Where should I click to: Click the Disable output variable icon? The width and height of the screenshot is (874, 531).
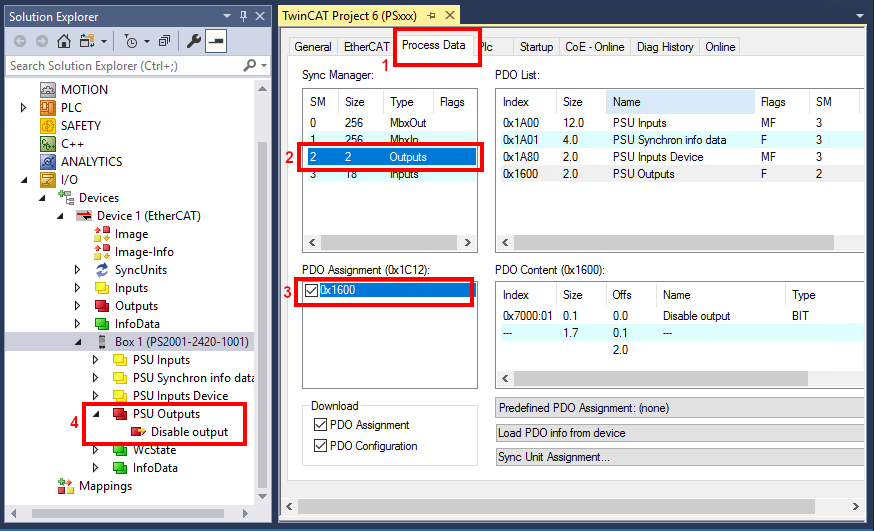(138, 431)
